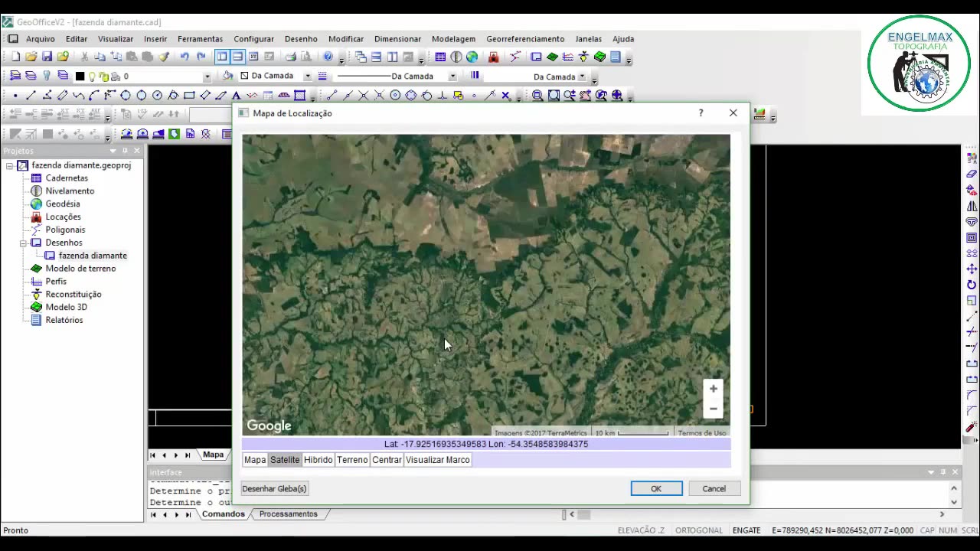The height and width of the screenshot is (551, 980).
Task: Zoom out the map with the minus button
Action: pyautogui.click(x=714, y=409)
